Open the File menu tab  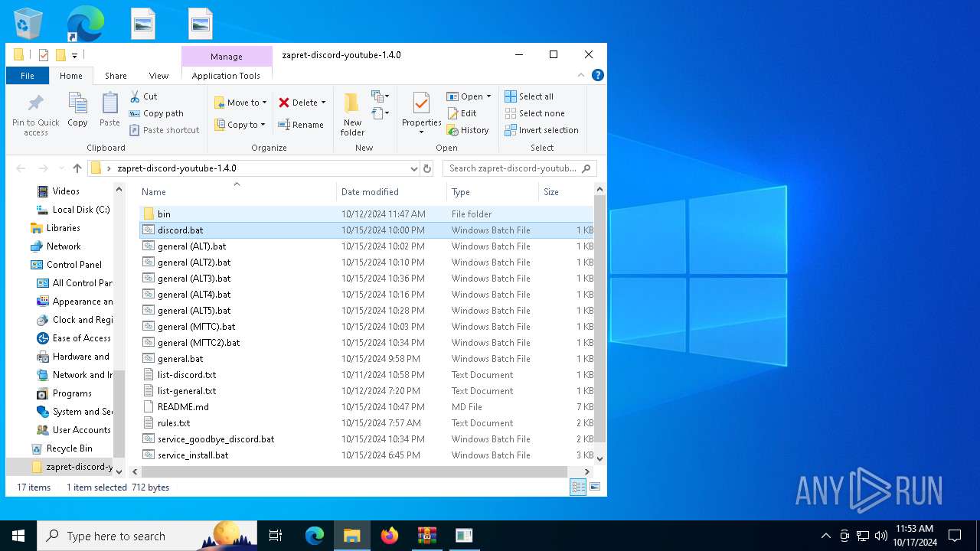[28, 76]
